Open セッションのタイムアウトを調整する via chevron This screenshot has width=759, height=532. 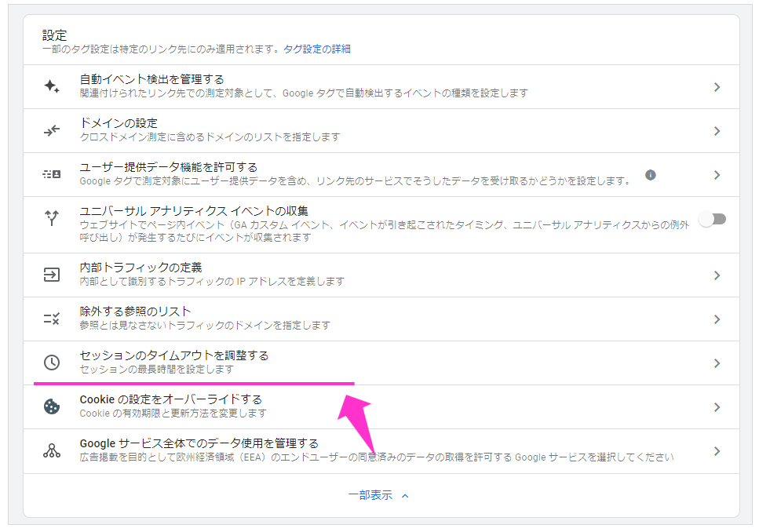coord(717,363)
